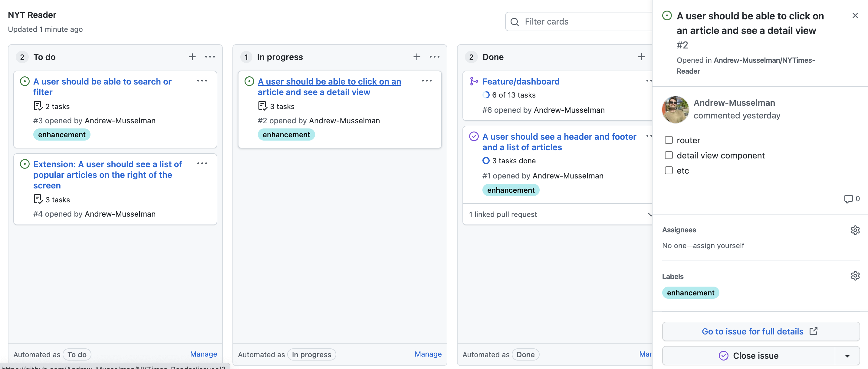Click the comment icon in the issue sidebar

[x=849, y=199]
